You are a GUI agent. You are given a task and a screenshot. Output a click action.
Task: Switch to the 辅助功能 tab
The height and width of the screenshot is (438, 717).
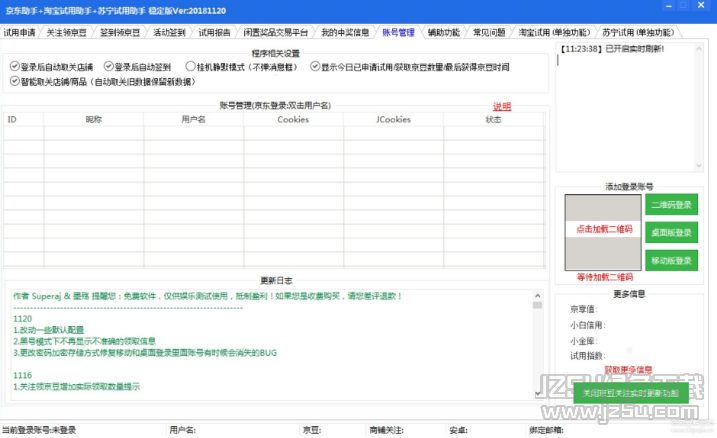(x=444, y=32)
